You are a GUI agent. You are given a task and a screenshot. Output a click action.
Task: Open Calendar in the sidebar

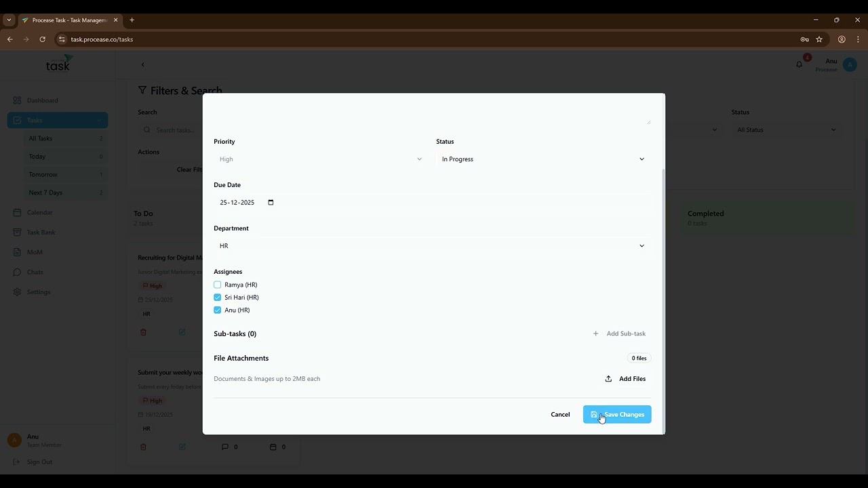click(58, 212)
